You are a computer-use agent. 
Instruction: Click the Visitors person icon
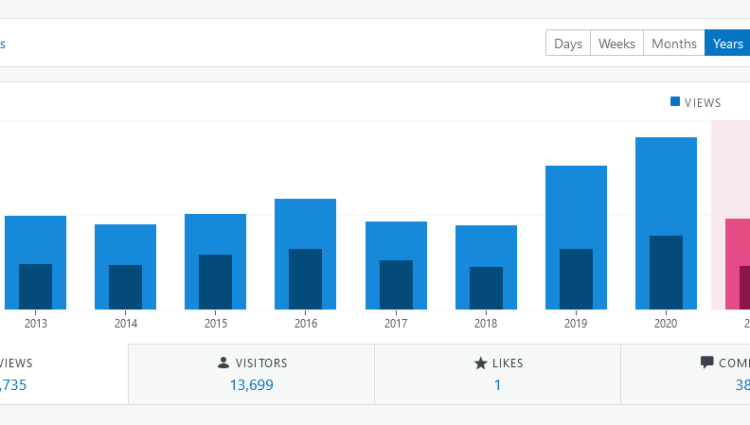[x=223, y=363]
